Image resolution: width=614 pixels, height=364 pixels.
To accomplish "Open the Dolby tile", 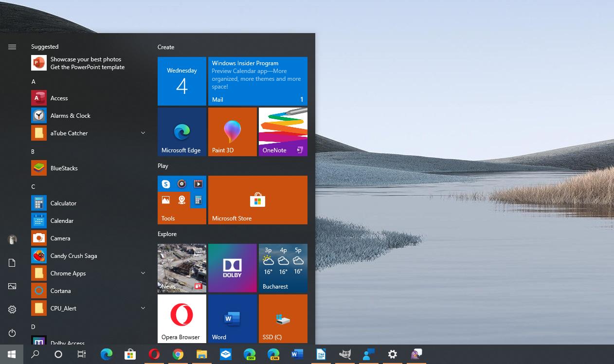I will coord(233,268).
